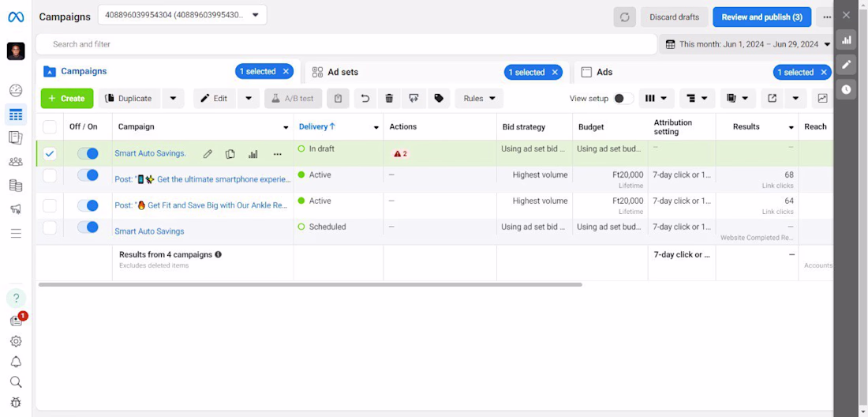Enable the View setup switch
868x417 pixels.
click(x=623, y=99)
